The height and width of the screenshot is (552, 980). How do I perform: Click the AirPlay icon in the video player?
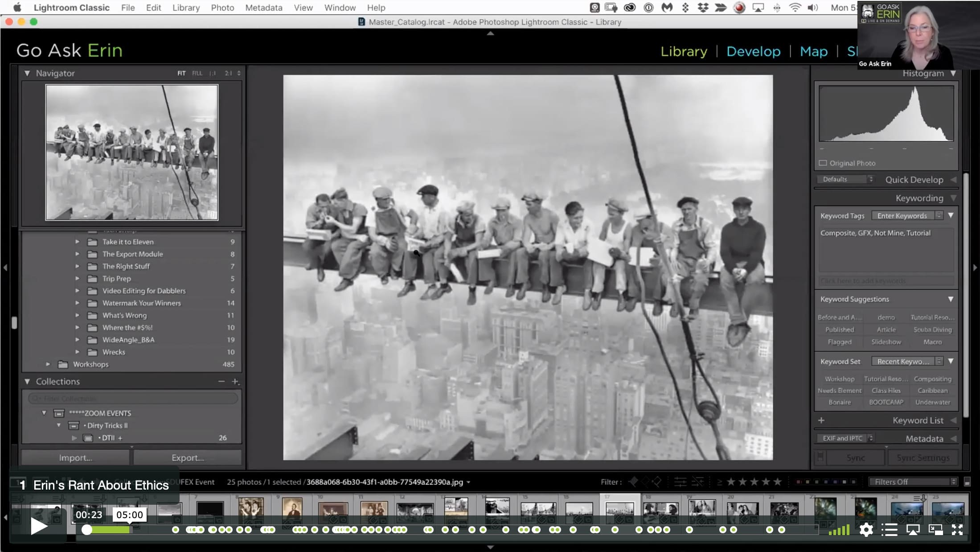click(x=913, y=530)
